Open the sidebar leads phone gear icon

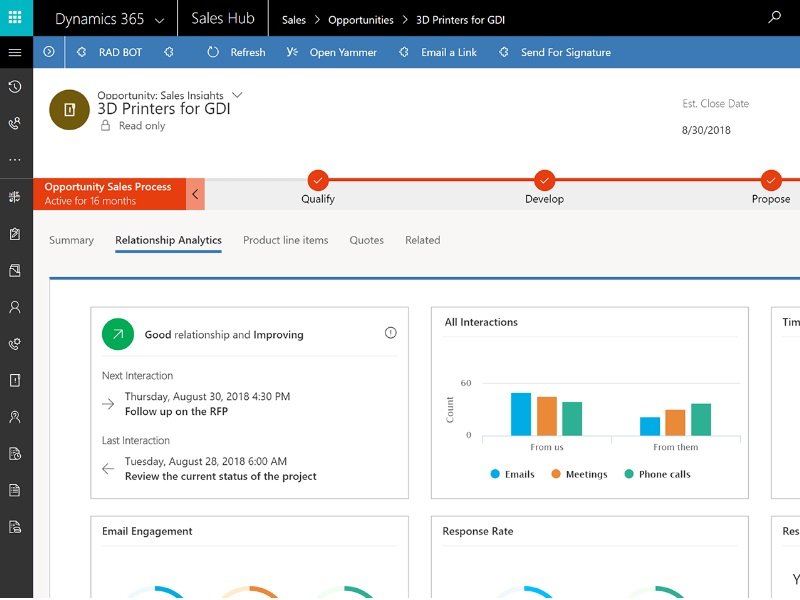(x=15, y=344)
